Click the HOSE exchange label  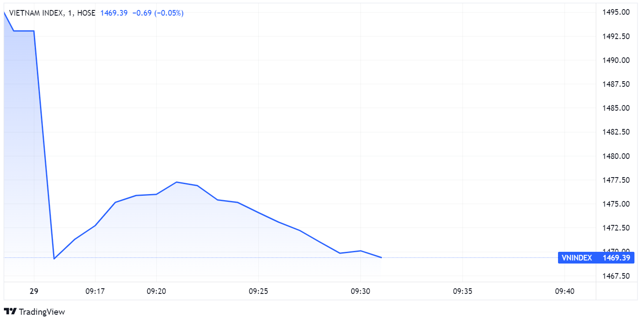[86, 13]
